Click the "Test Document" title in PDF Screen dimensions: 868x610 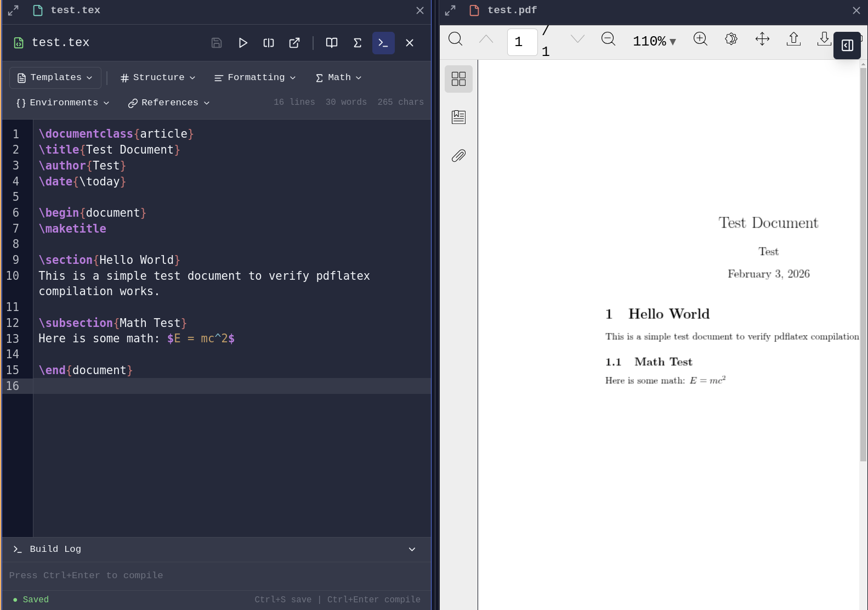click(x=768, y=223)
